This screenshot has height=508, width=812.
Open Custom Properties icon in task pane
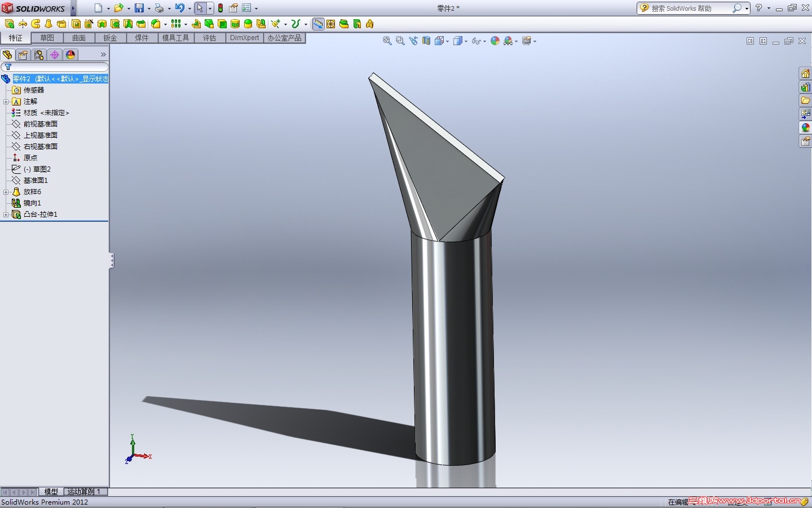click(805, 141)
